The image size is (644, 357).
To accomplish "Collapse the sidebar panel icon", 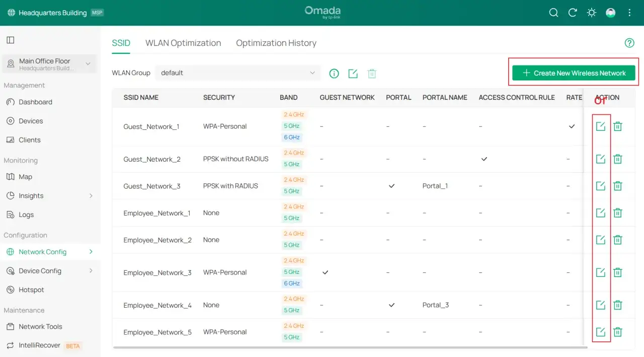I will (x=10, y=40).
